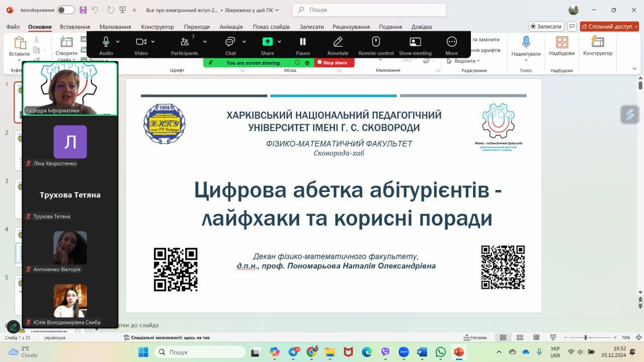Screen dimensions: 644x362
Task: Click the Записати record button
Action: pyautogui.click(x=545, y=26)
